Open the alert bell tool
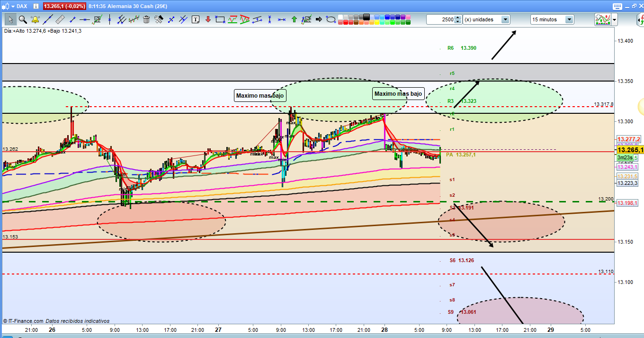644x338 pixels. point(35,19)
